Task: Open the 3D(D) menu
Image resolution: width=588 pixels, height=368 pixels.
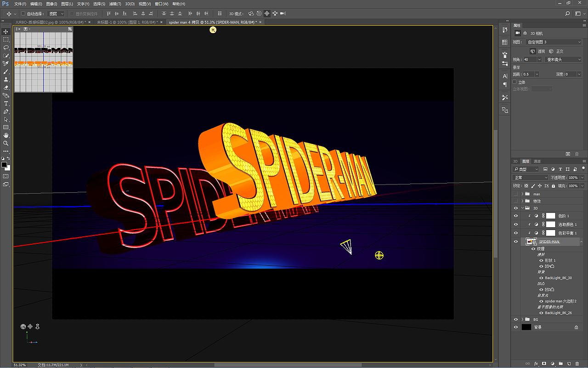Action: pos(130,4)
